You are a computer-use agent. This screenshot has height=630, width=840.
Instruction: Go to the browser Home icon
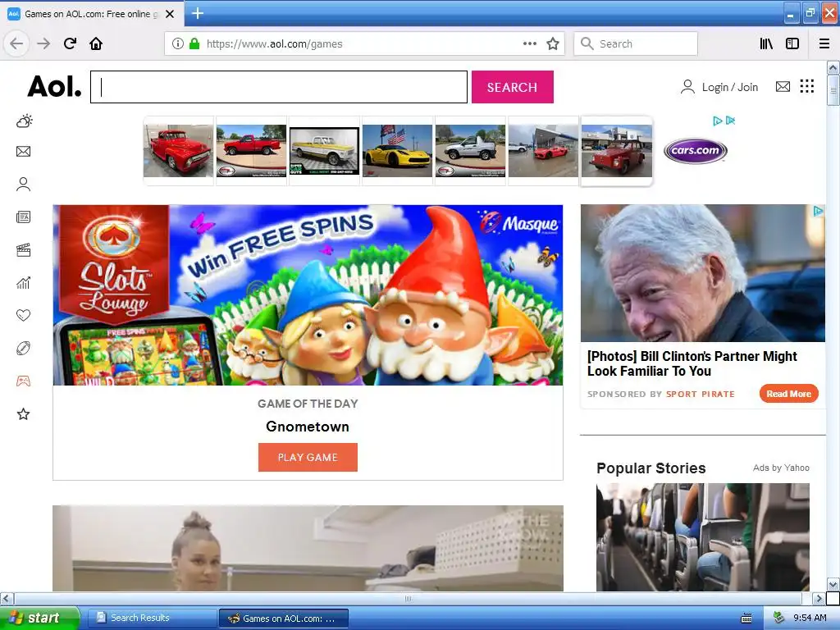click(x=96, y=43)
